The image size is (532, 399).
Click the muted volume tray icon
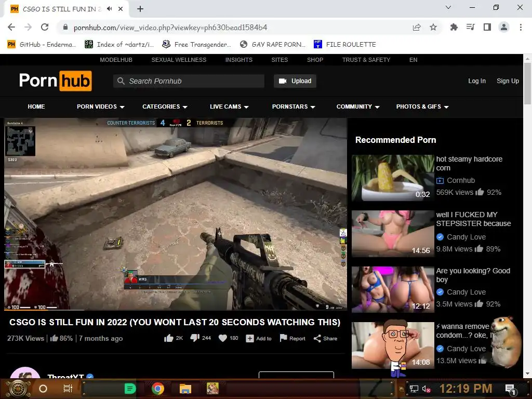click(427, 389)
